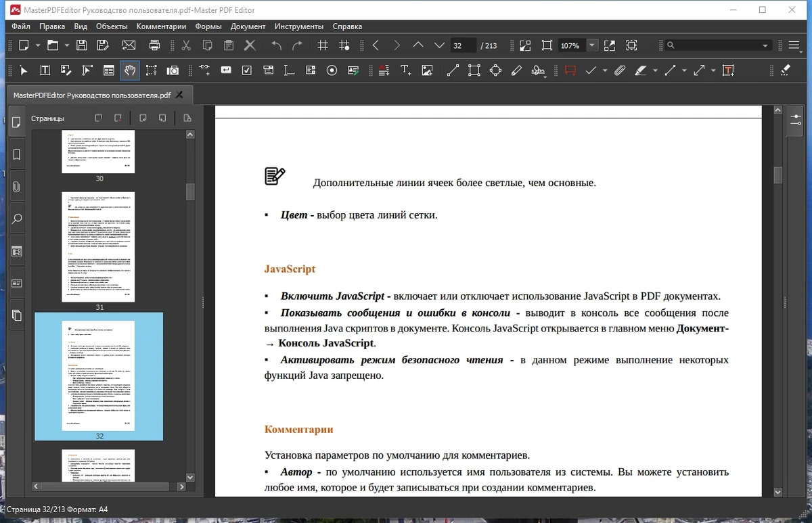
Task: Insert a Check Box form field
Action: [x=247, y=70]
